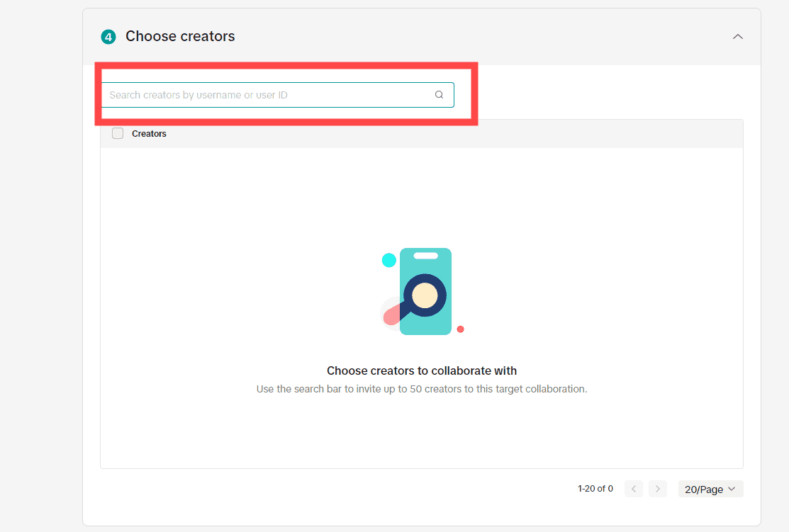Click the down chevron beside 20/Page
Viewport: 789px width, 532px height.
732,489
